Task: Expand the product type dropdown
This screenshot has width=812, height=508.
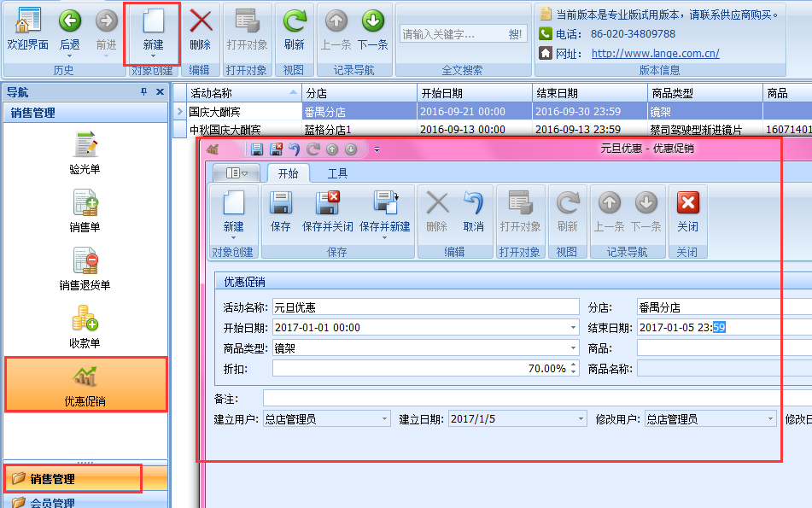Action: 573,348
